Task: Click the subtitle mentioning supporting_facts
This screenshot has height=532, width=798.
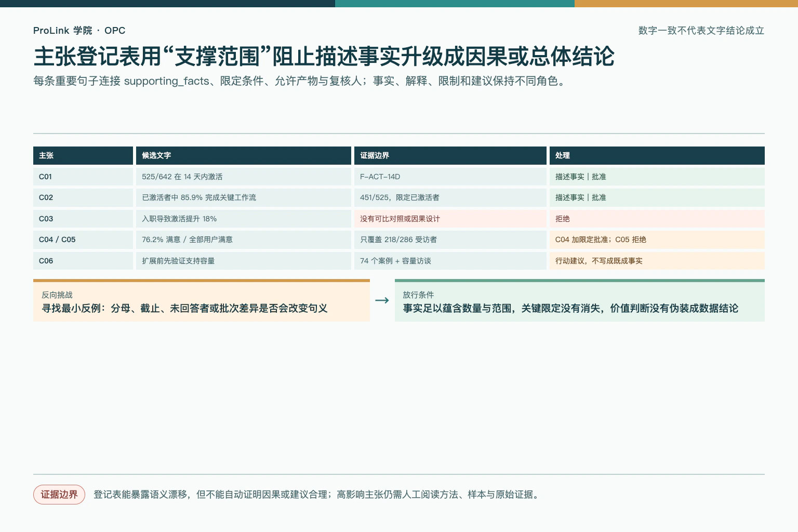Action: pos(300,81)
